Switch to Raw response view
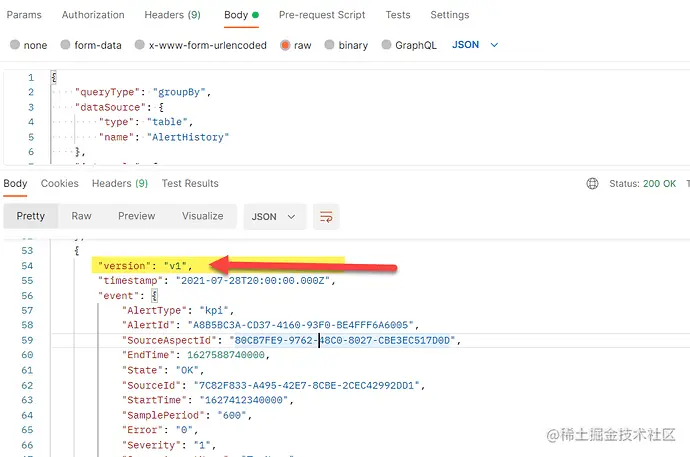This screenshot has width=690, height=457. (x=81, y=216)
